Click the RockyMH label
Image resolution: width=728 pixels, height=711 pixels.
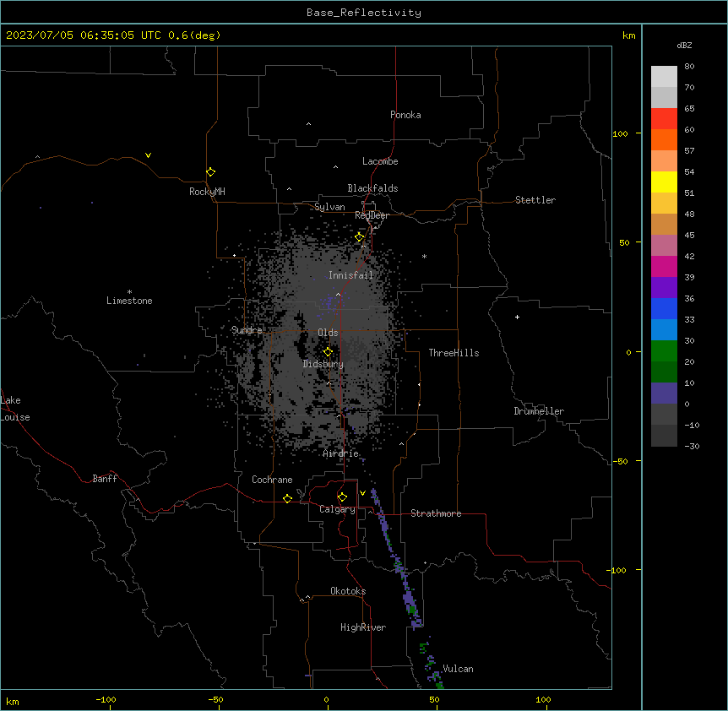point(207,192)
